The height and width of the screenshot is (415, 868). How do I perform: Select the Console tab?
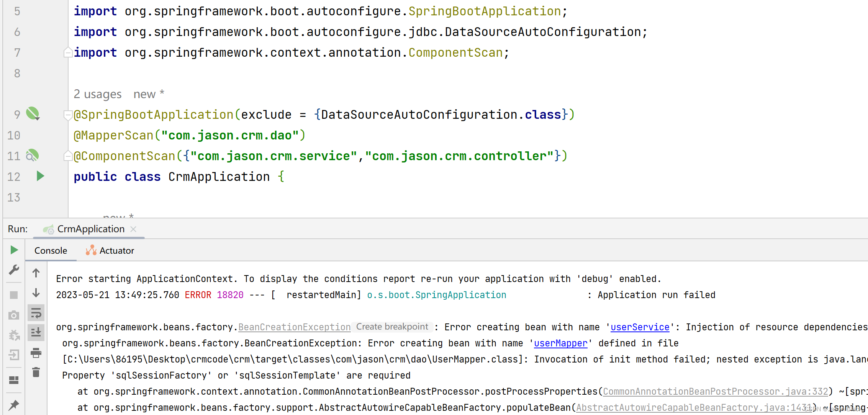click(x=50, y=250)
